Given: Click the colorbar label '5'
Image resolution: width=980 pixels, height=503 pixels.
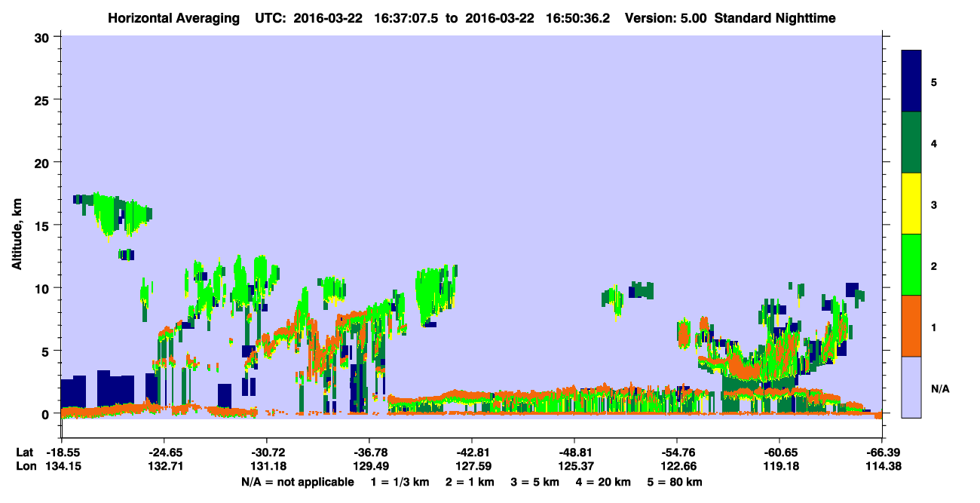Looking at the screenshot, I should pyautogui.click(x=934, y=81).
